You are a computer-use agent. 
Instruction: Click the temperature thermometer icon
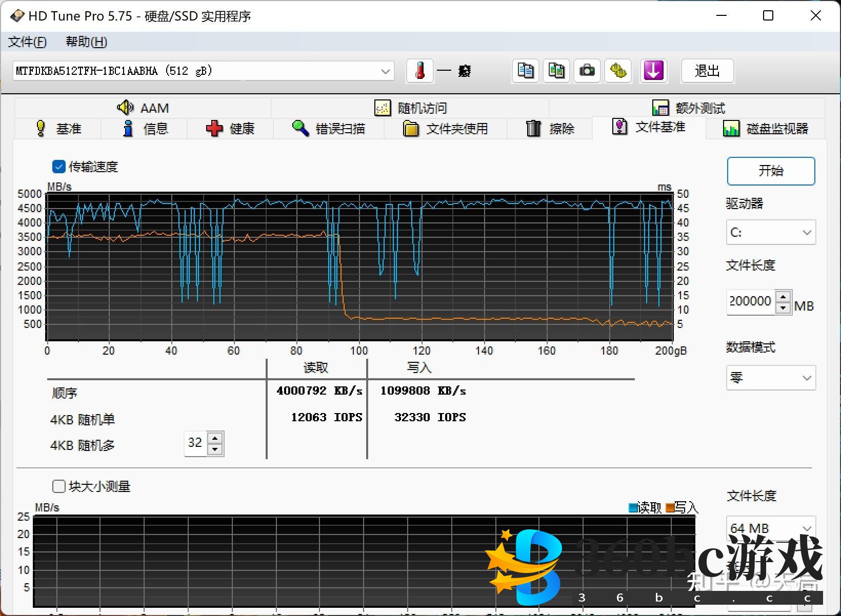point(420,71)
